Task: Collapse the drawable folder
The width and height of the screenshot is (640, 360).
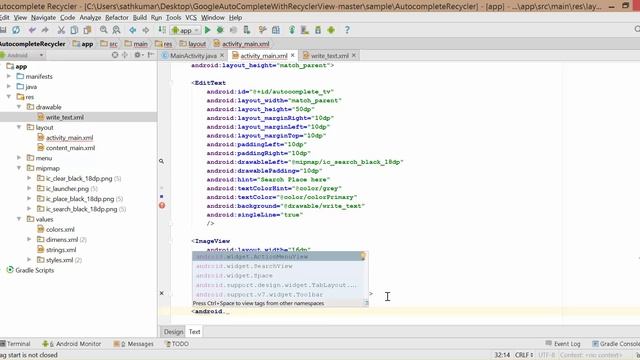Action: point(19,107)
